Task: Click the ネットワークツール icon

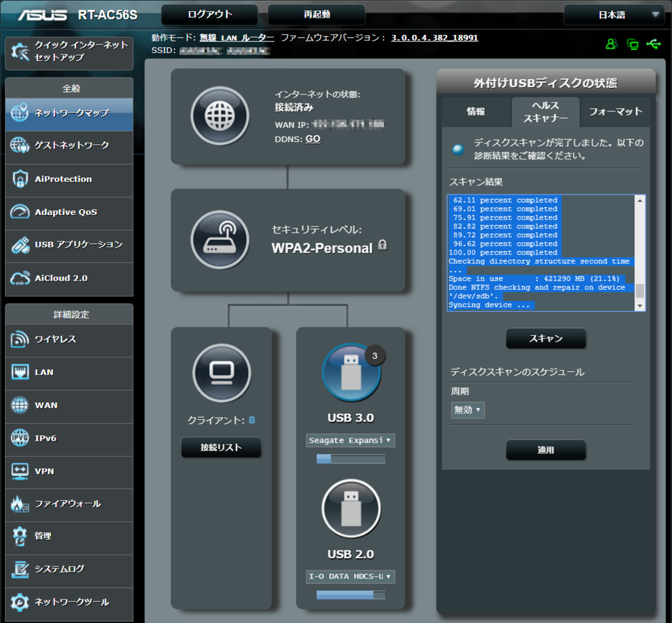Action: pyautogui.click(x=20, y=602)
